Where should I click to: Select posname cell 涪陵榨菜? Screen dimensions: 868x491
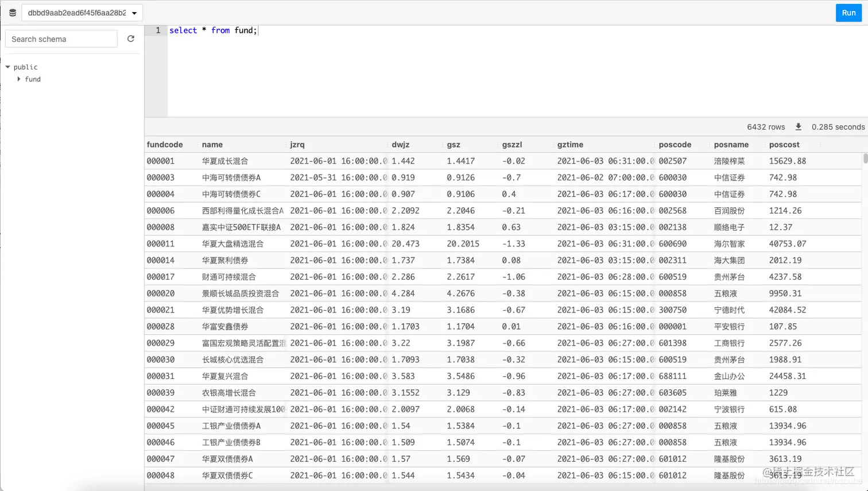click(x=729, y=161)
